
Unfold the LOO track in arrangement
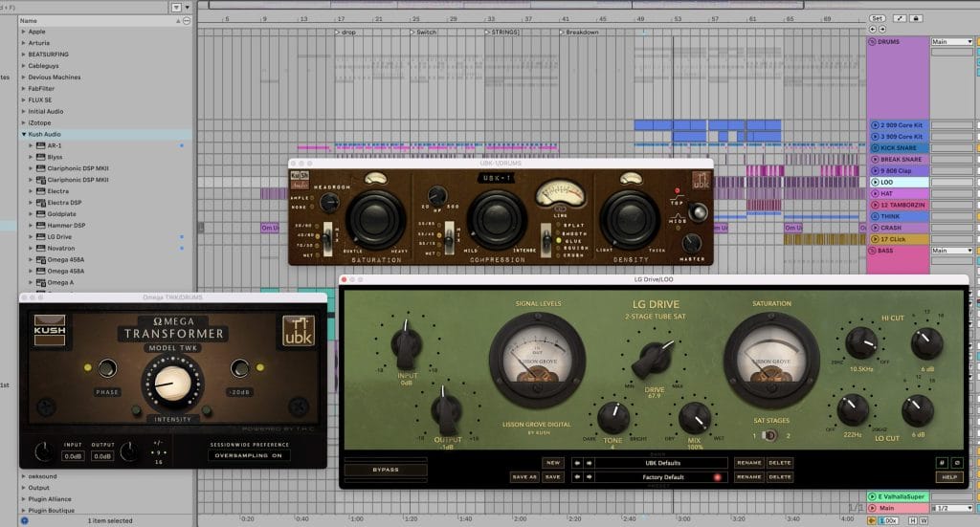tap(875, 182)
